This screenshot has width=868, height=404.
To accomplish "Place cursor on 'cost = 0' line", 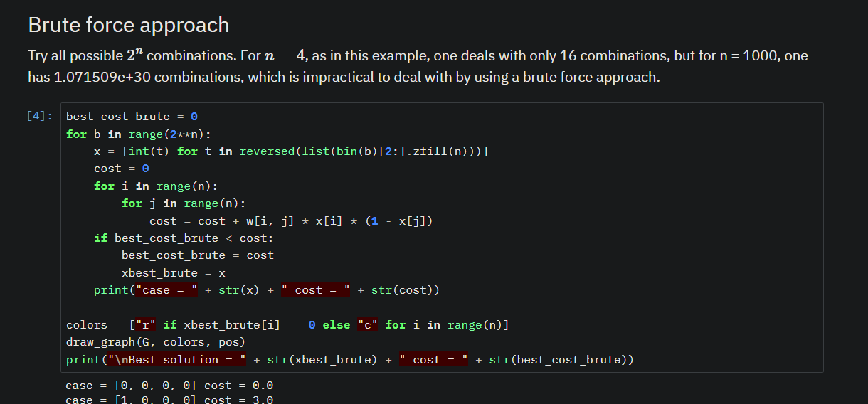I will 122,169.
